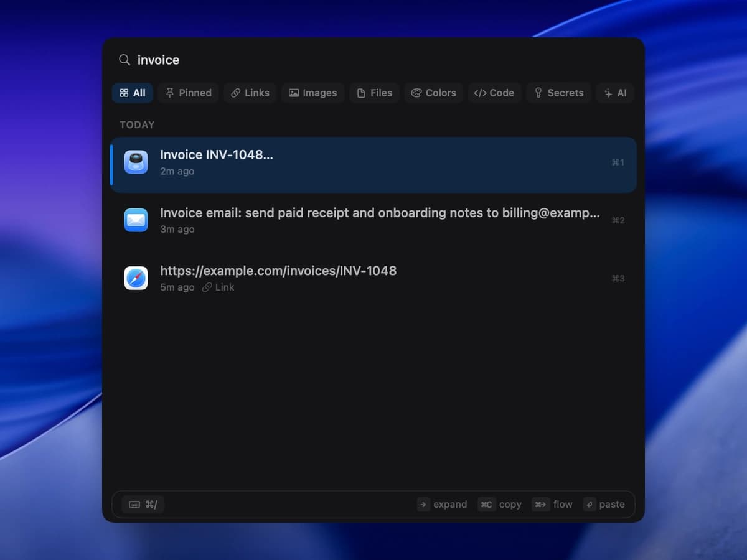The height and width of the screenshot is (560, 747).
Task: Switch to the Colors filter tab
Action: (434, 93)
